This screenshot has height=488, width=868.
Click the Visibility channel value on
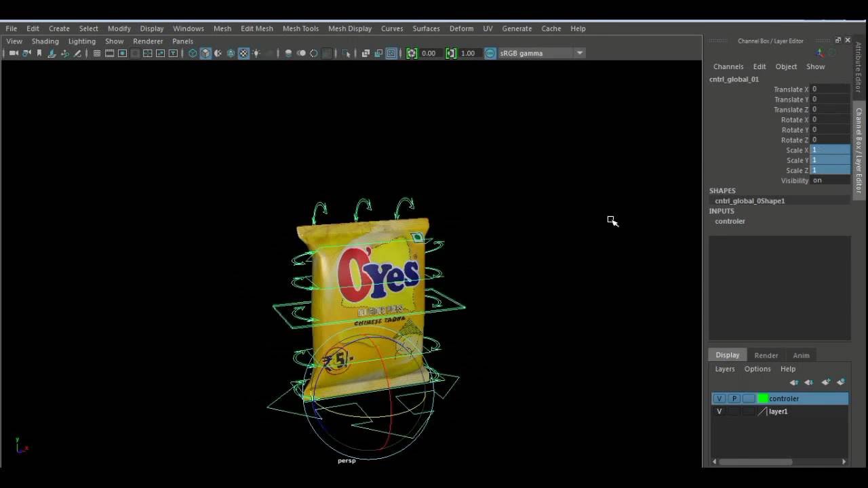point(830,180)
